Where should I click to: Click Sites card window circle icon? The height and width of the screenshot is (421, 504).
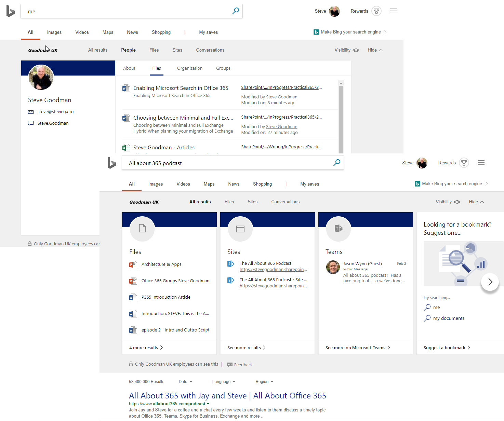(x=240, y=229)
